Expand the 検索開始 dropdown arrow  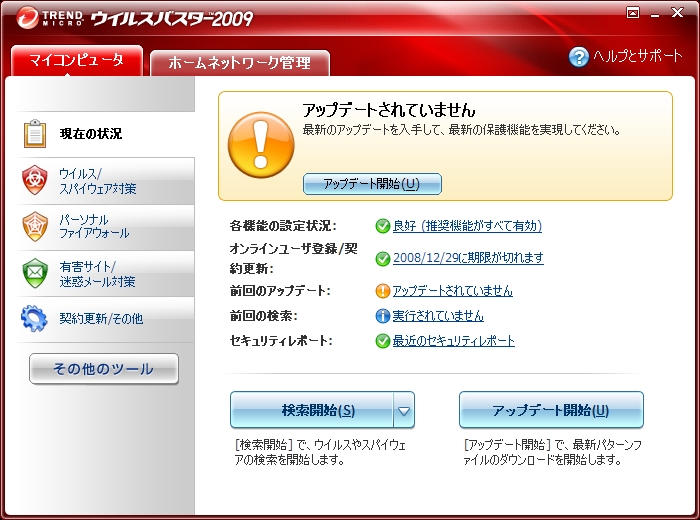tap(404, 410)
